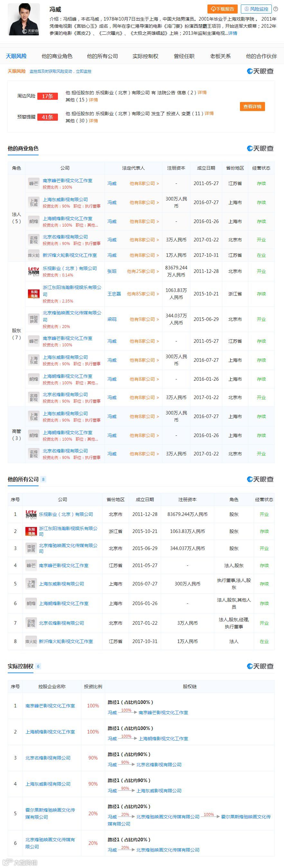Screen dimensions: 284x868
Task: Click 朗烽 logo icon in 高管 section
Action: click(x=34, y=435)
